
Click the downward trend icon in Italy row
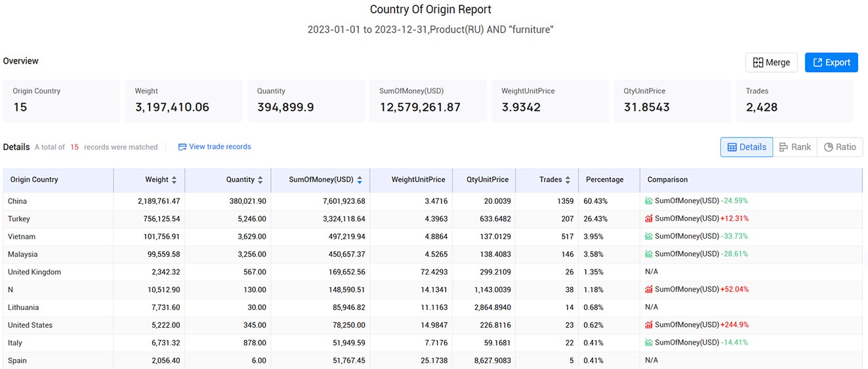click(649, 343)
